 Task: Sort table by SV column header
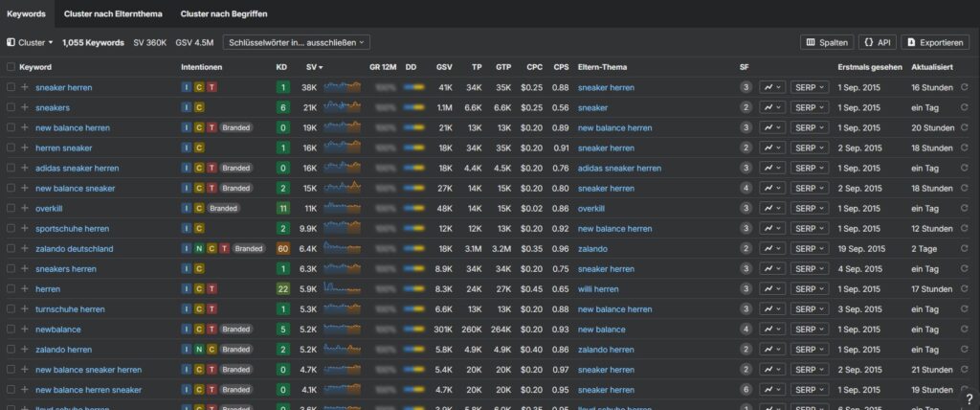(x=312, y=67)
